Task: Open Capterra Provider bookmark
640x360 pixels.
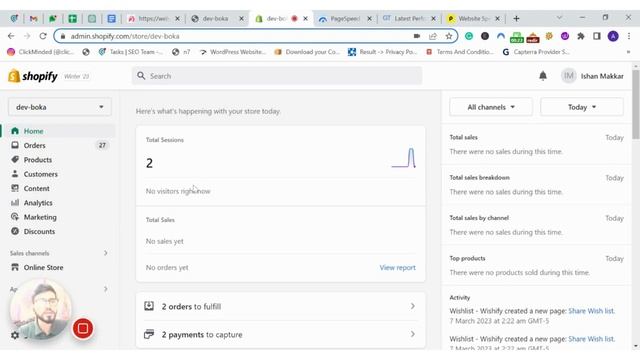Action: (x=536, y=52)
